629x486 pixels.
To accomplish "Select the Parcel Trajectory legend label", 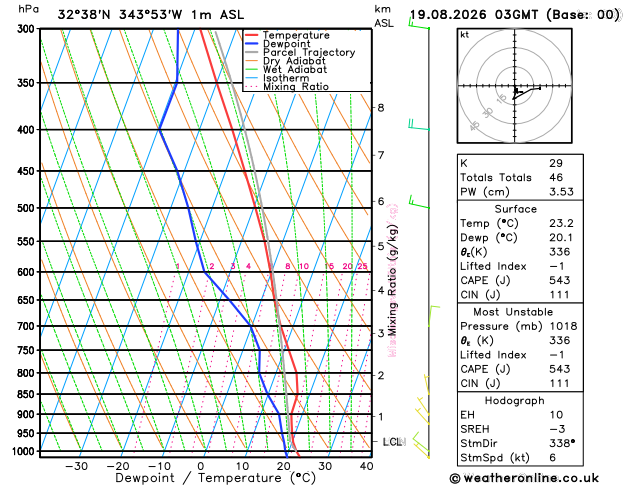I will pos(309,53).
